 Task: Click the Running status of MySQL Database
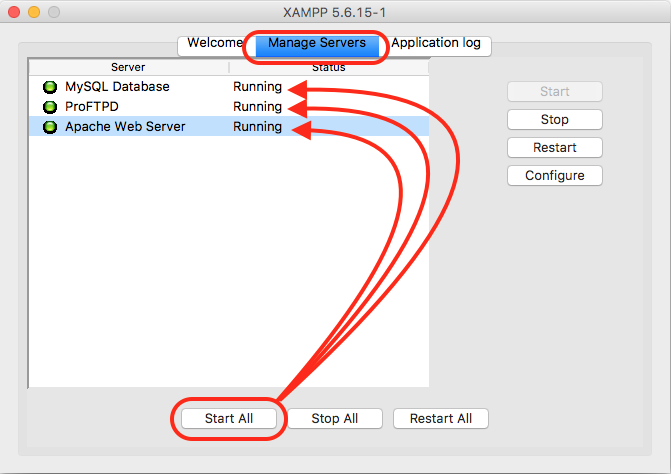(x=257, y=87)
